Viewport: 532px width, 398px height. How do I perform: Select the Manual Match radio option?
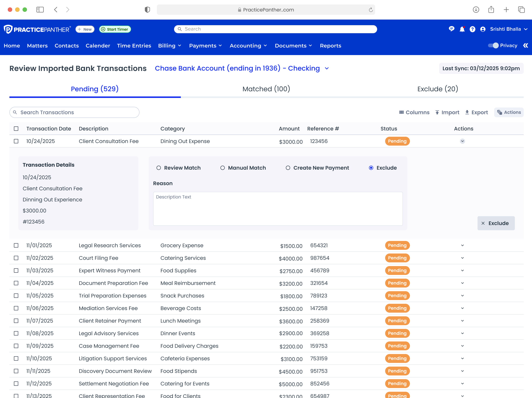point(223,168)
